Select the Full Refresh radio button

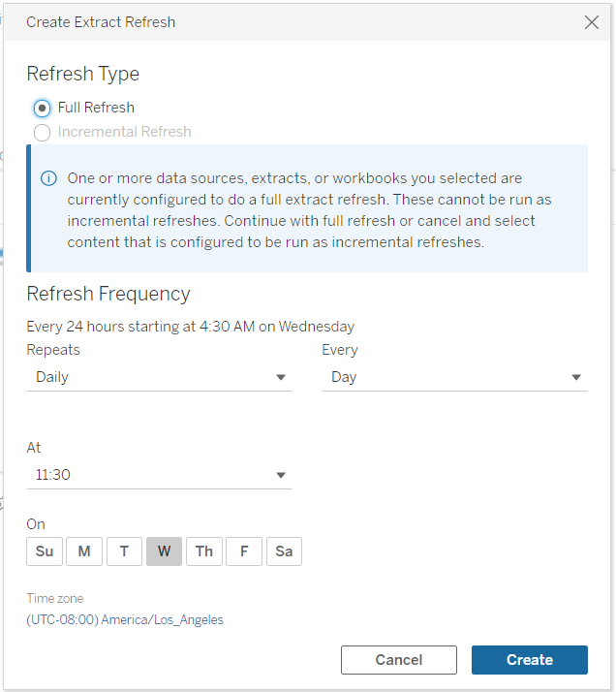pos(43,108)
